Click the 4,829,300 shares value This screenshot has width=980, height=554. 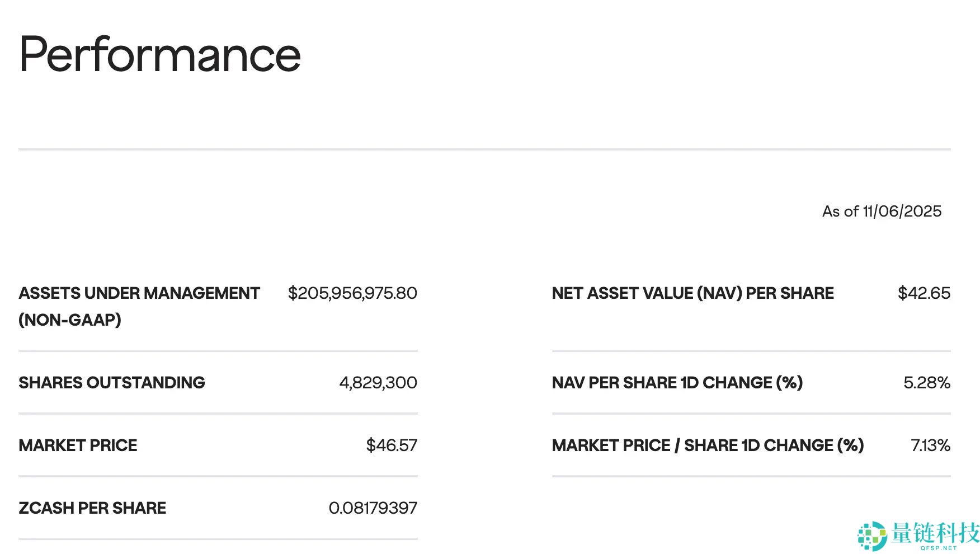(378, 383)
